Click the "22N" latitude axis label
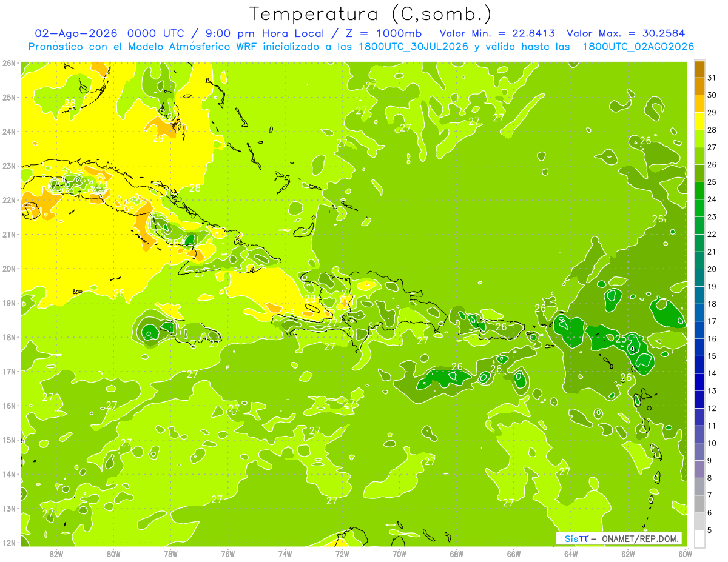This screenshot has width=728, height=562. click(x=8, y=200)
